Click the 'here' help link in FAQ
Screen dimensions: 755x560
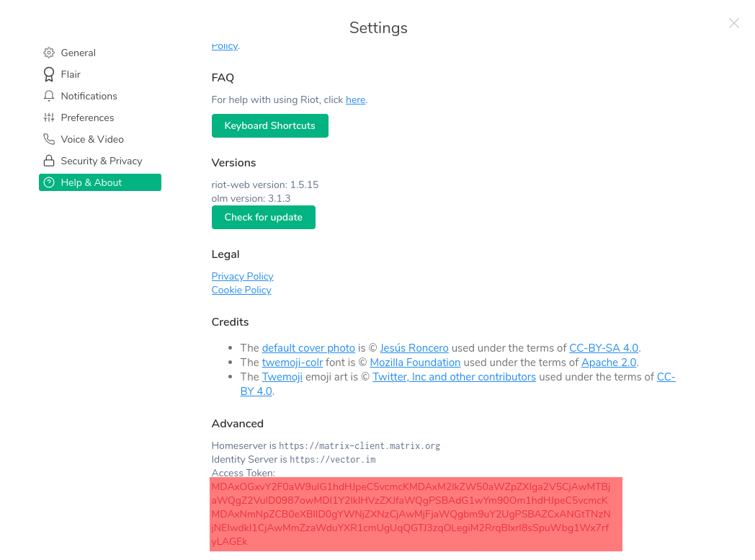pyautogui.click(x=355, y=99)
